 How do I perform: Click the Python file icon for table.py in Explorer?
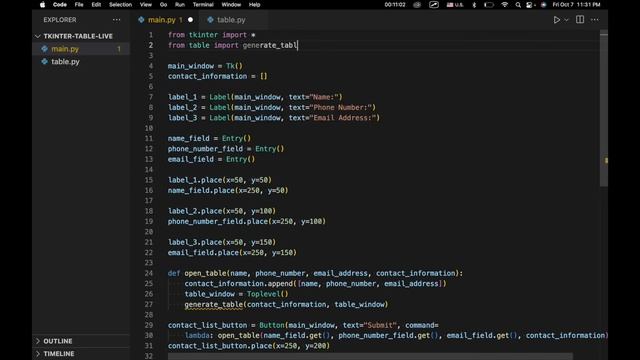(x=44, y=62)
